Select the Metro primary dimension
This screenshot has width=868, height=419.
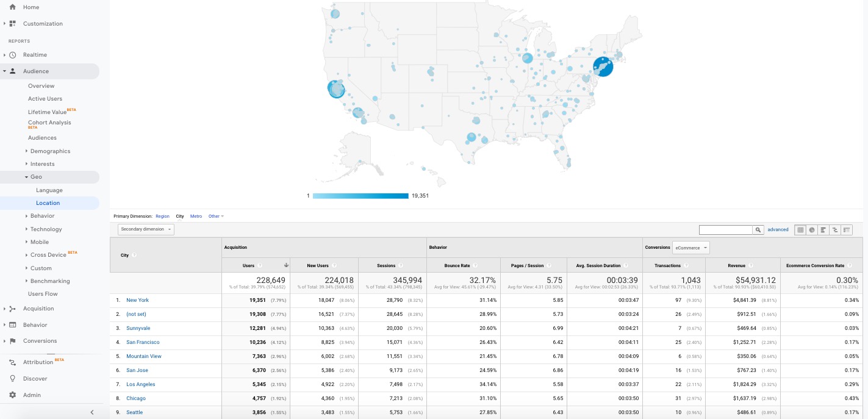[x=196, y=216]
